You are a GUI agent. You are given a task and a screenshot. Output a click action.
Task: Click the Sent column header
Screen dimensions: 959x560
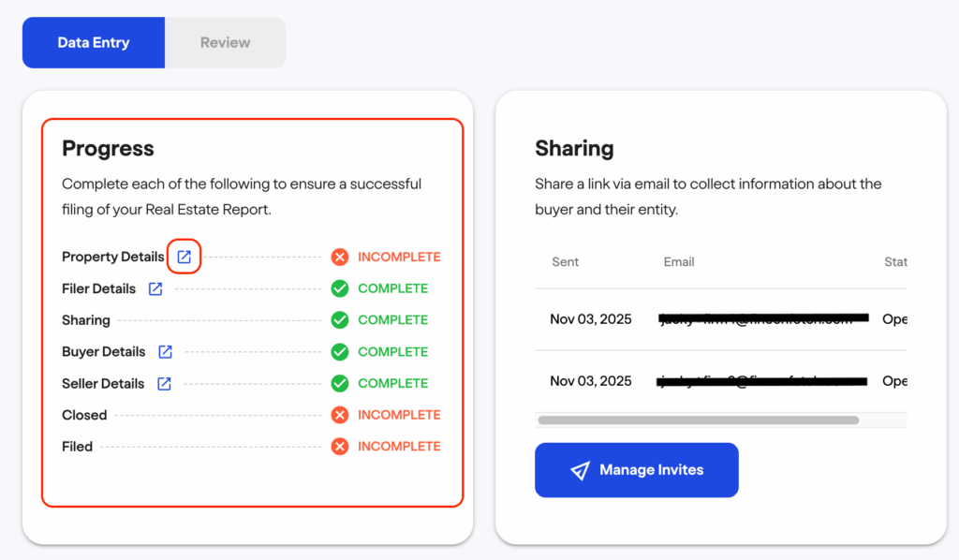(x=565, y=262)
